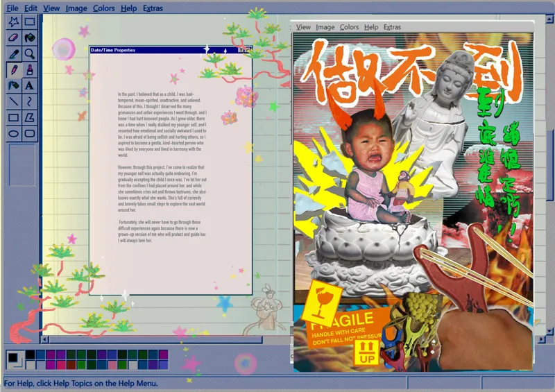Activate the Pick Color eyedropper tool
Screen dimensions: 555x392
13,54
